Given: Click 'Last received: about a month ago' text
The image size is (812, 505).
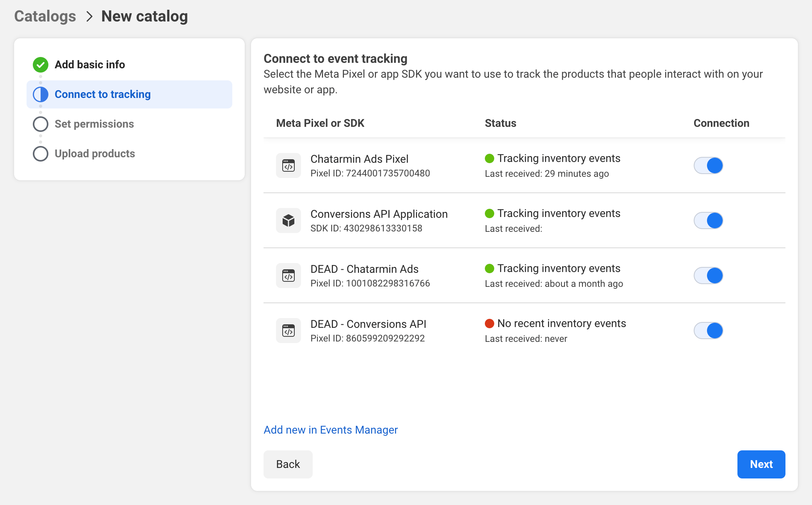Looking at the screenshot, I should [554, 284].
